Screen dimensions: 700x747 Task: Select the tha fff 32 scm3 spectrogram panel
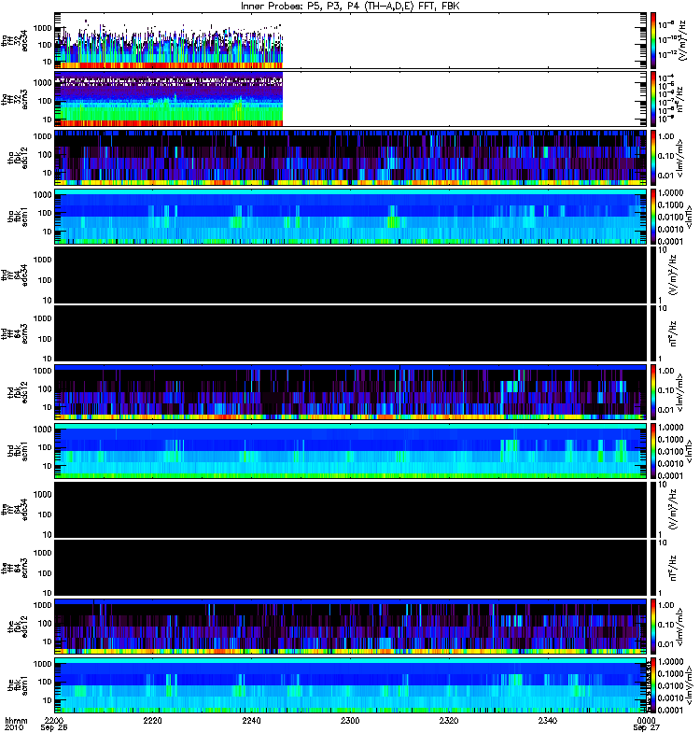tap(351, 99)
